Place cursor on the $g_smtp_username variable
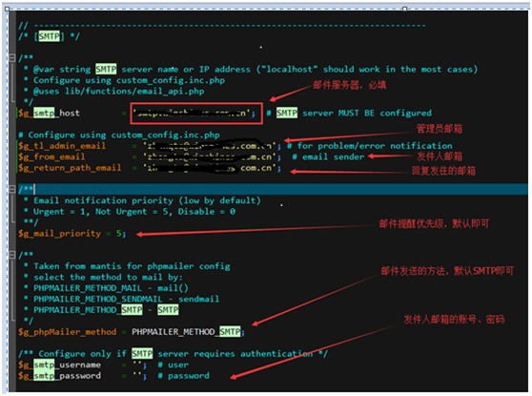This screenshot has height=396, width=532. (x=60, y=365)
